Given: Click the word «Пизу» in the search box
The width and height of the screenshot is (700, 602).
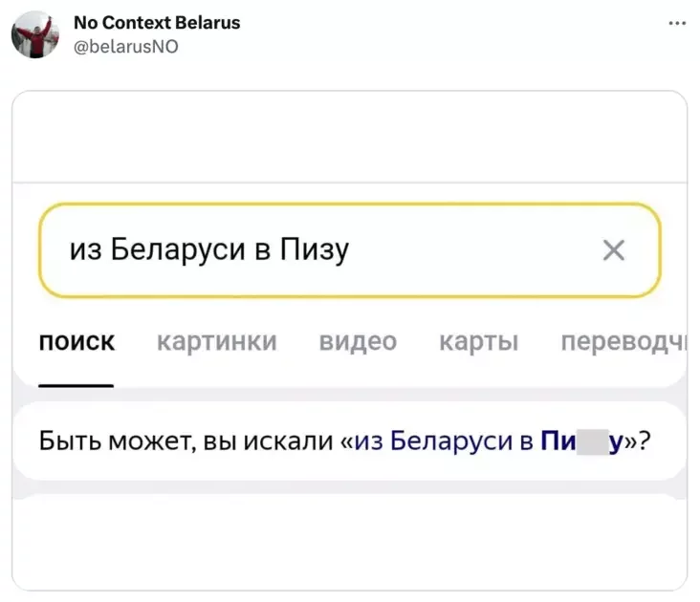Looking at the screenshot, I should 315,250.
